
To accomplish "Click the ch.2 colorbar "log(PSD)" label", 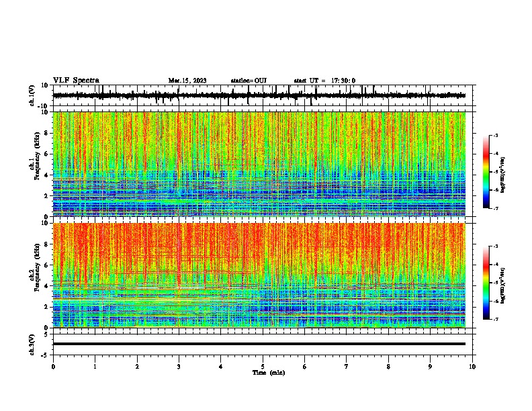I will click(x=502, y=285).
